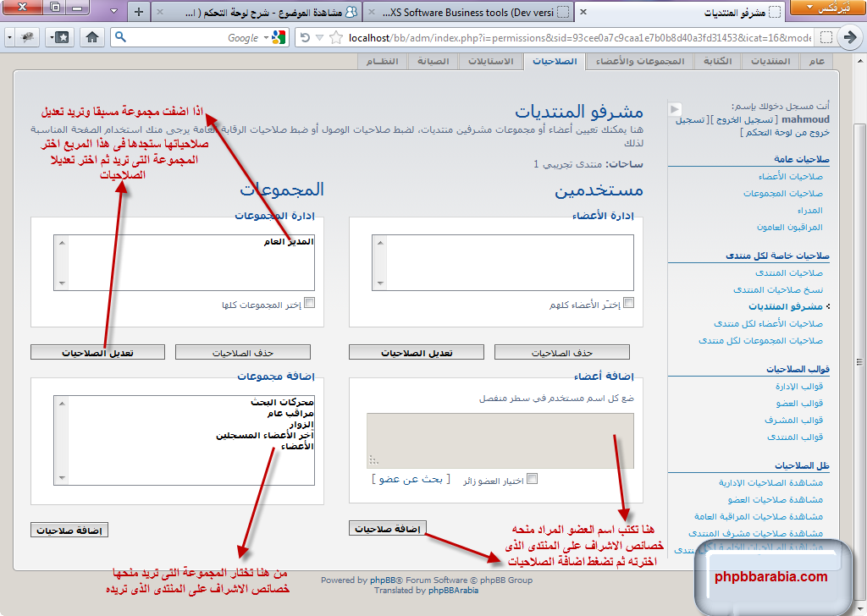
Task: Select الزوار in add groups list
Action: [x=301, y=424]
